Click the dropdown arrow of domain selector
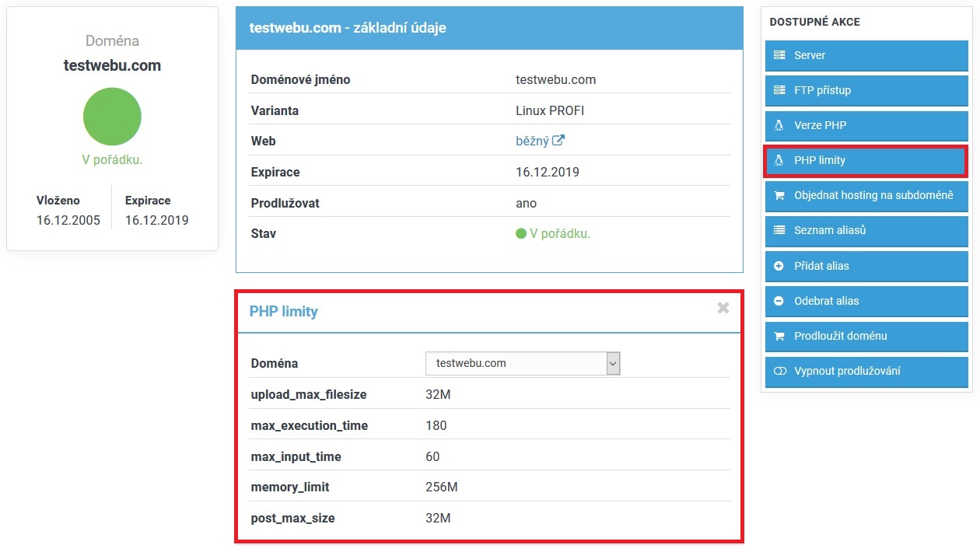980x552 pixels. click(613, 363)
